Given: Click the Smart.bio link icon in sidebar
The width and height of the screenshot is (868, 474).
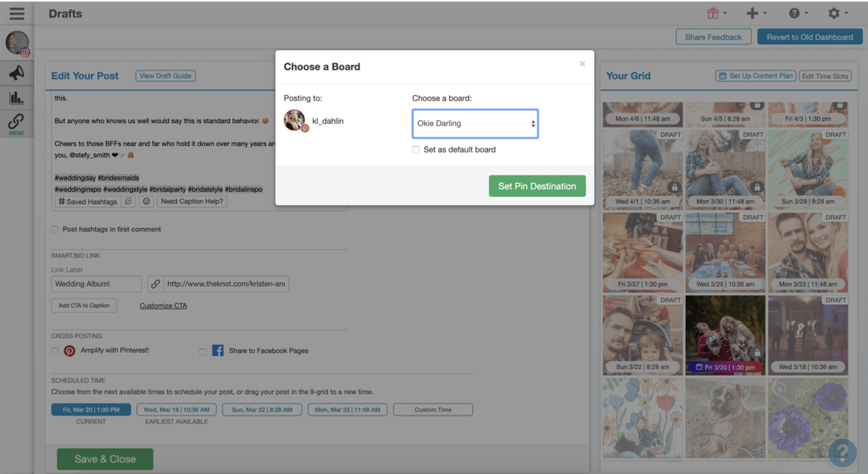Looking at the screenshot, I should pos(17,121).
